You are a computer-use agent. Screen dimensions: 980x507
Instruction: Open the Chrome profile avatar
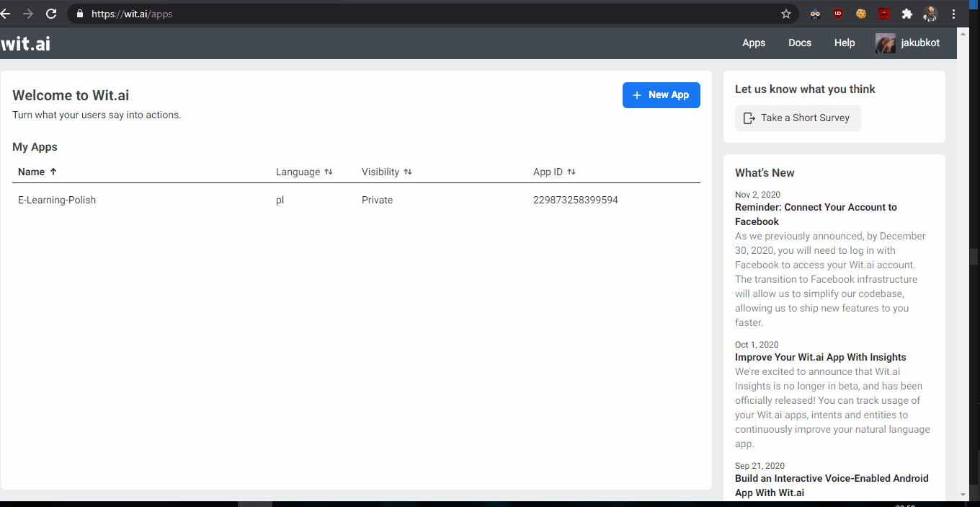(x=930, y=14)
